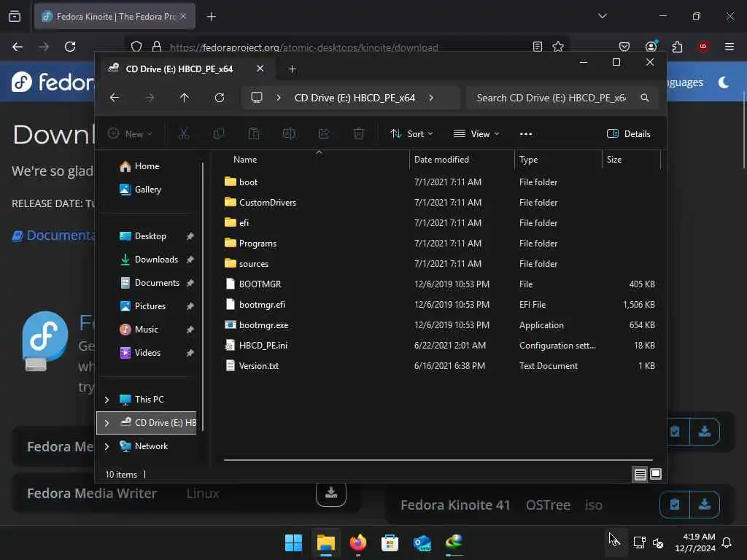
Task: Click the Paste icon in Explorer toolbar
Action: pyautogui.click(x=254, y=134)
